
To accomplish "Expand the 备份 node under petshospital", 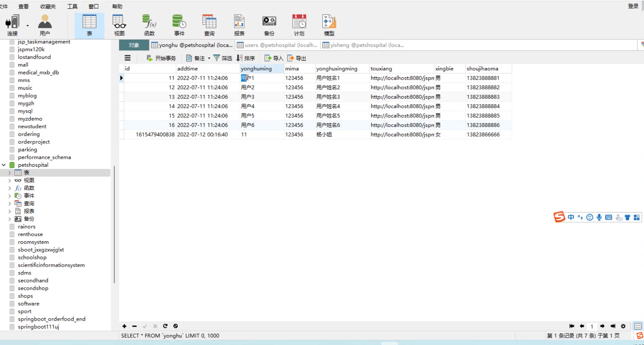I will (x=10, y=219).
